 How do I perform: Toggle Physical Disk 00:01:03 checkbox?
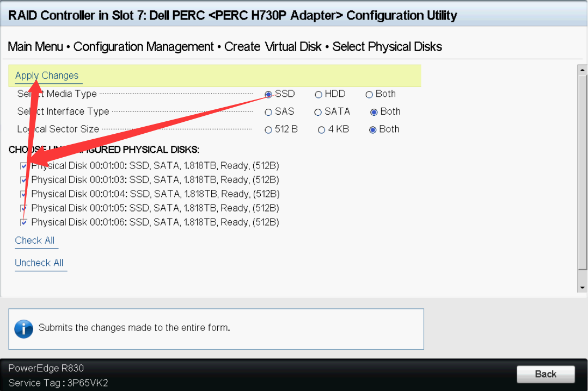pos(23,180)
